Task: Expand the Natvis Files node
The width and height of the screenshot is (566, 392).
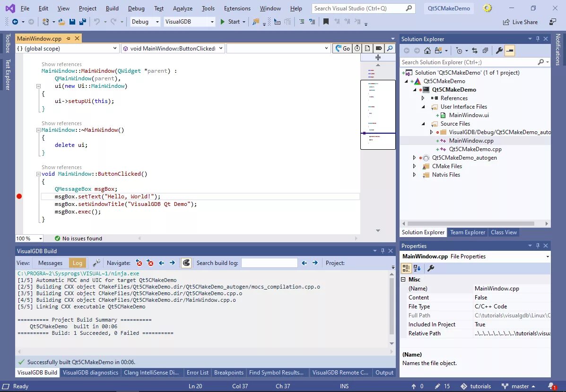Action: (x=414, y=175)
